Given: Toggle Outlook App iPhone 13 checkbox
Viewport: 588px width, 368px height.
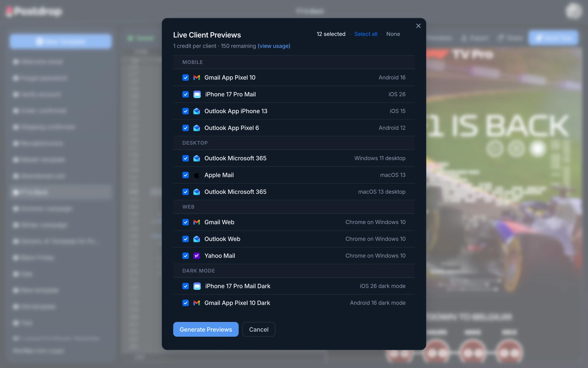Looking at the screenshot, I should click(186, 111).
